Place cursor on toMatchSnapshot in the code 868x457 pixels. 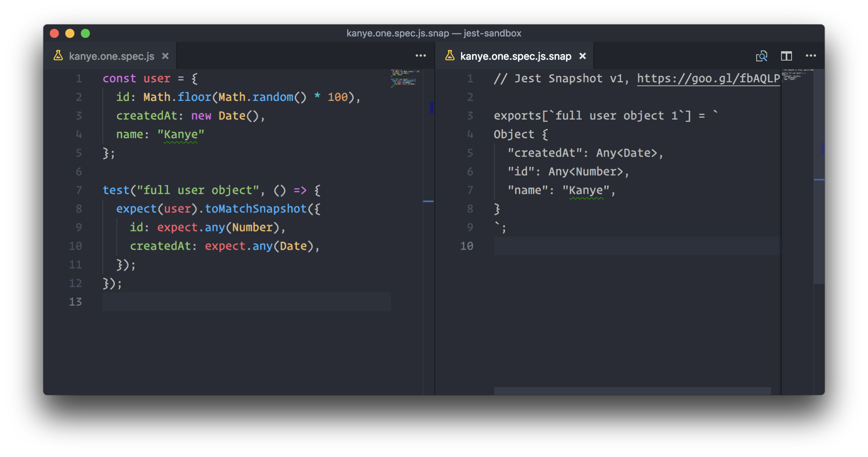click(255, 209)
